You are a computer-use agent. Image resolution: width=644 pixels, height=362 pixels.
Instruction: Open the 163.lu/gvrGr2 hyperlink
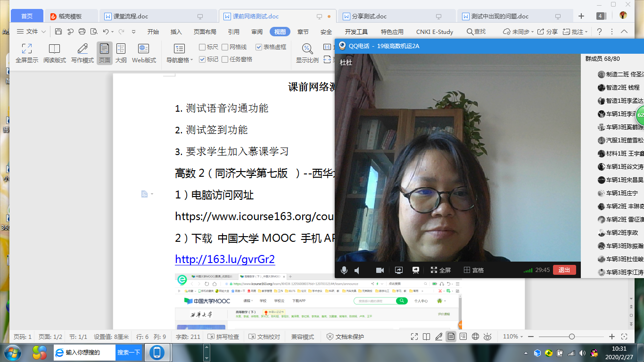point(225,259)
